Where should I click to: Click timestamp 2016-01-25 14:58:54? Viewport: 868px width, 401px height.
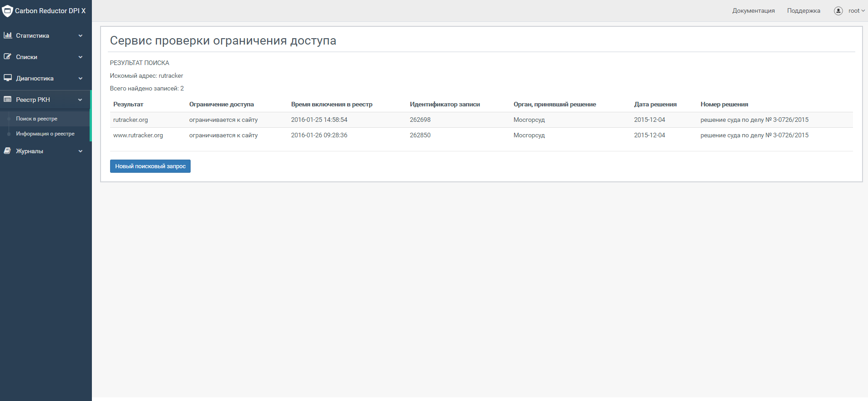319,120
